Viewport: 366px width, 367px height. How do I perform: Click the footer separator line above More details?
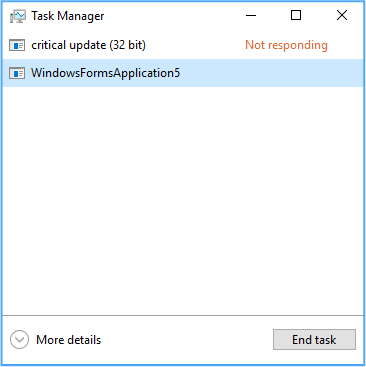tap(183, 315)
